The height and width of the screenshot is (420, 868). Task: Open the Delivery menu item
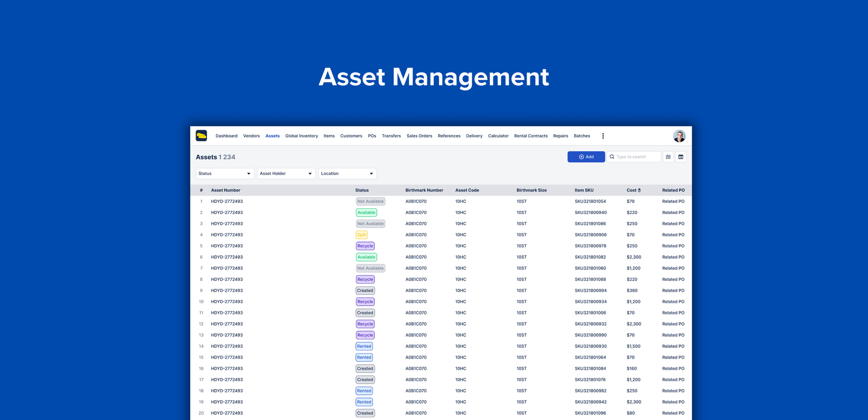coord(474,136)
